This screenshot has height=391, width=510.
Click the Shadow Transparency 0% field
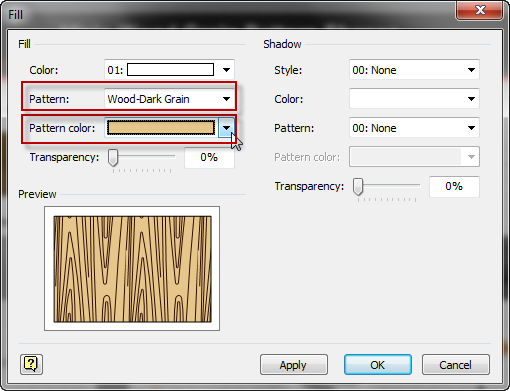pos(454,186)
